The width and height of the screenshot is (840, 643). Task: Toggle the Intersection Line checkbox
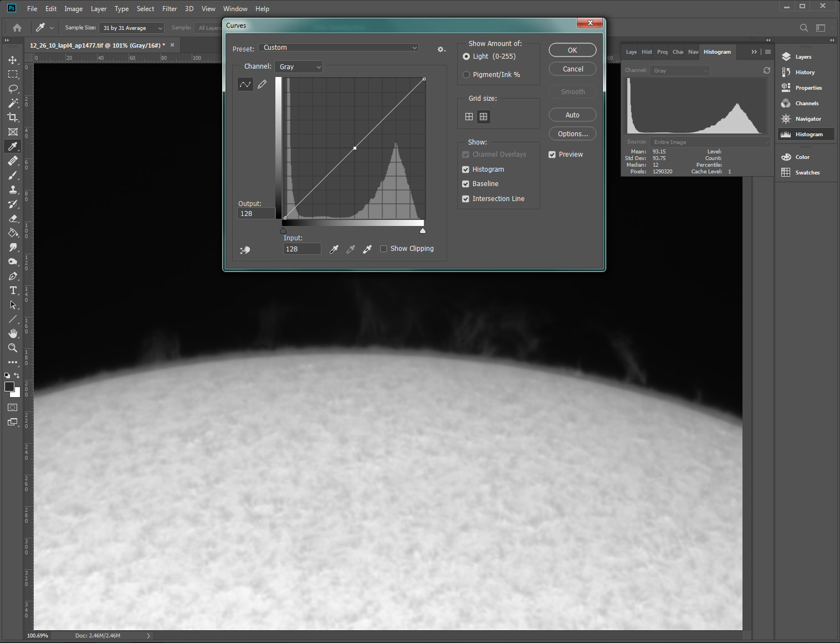click(465, 199)
